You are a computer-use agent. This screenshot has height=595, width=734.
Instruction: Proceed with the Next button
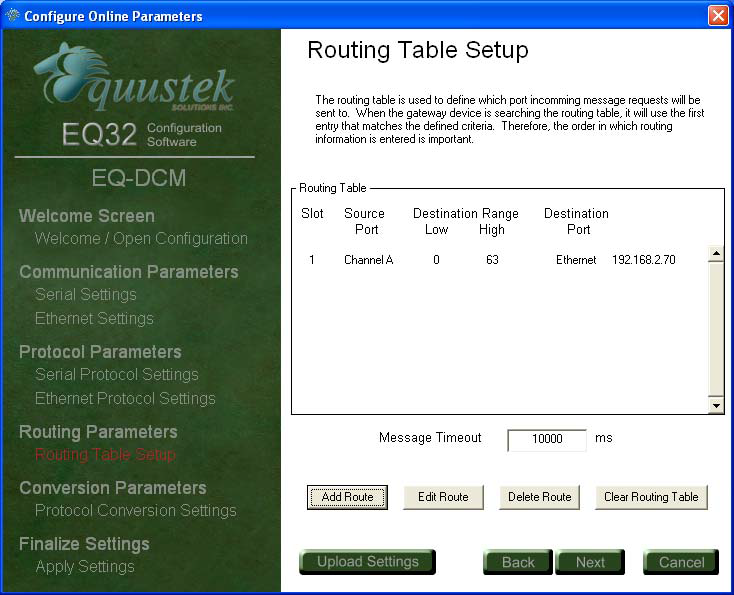(590, 562)
